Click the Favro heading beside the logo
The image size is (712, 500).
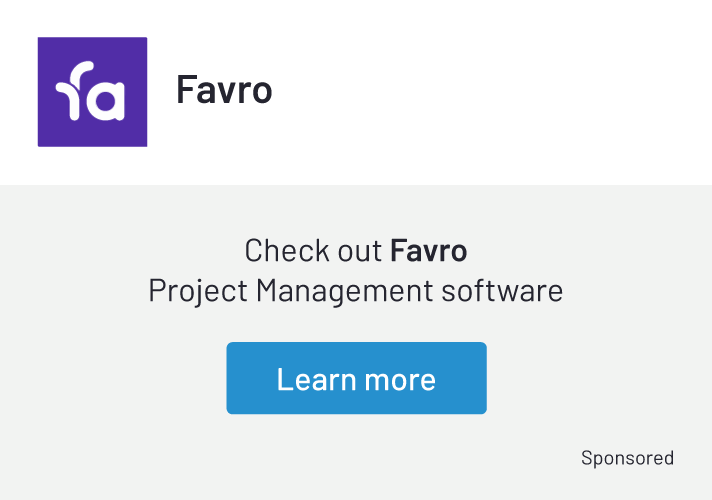point(224,90)
